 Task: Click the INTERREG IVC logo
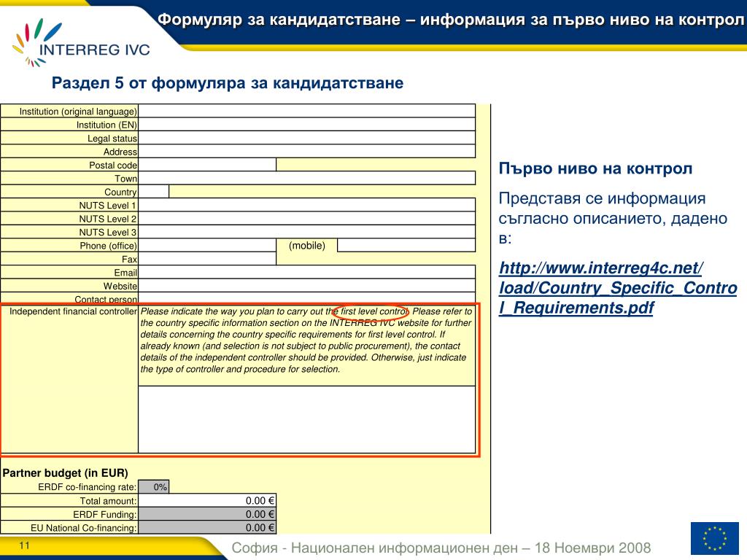click(x=81, y=43)
